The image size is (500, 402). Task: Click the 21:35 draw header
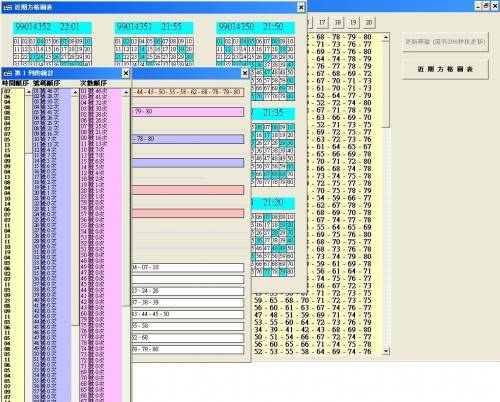point(273,113)
